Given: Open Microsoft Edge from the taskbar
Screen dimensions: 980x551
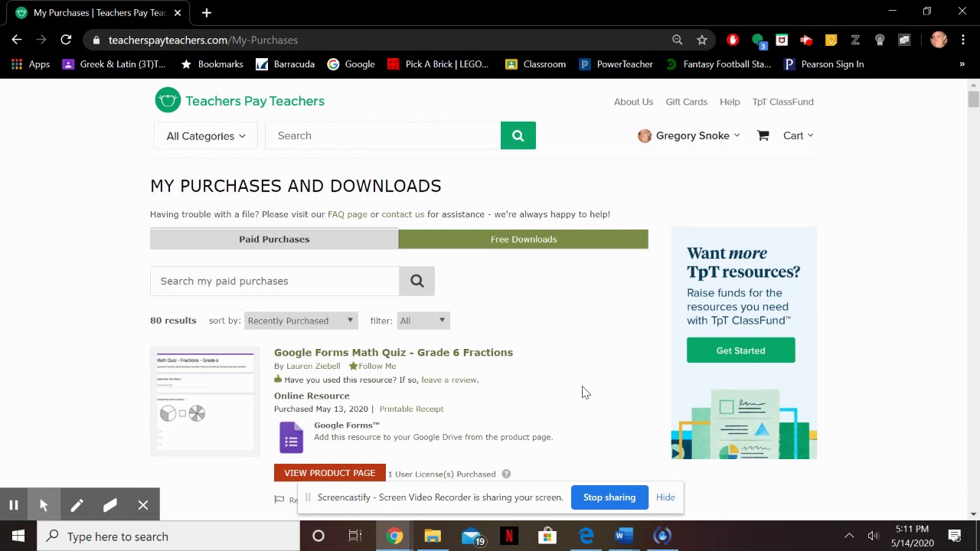Looking at the screenshot, I should (586, 536).
